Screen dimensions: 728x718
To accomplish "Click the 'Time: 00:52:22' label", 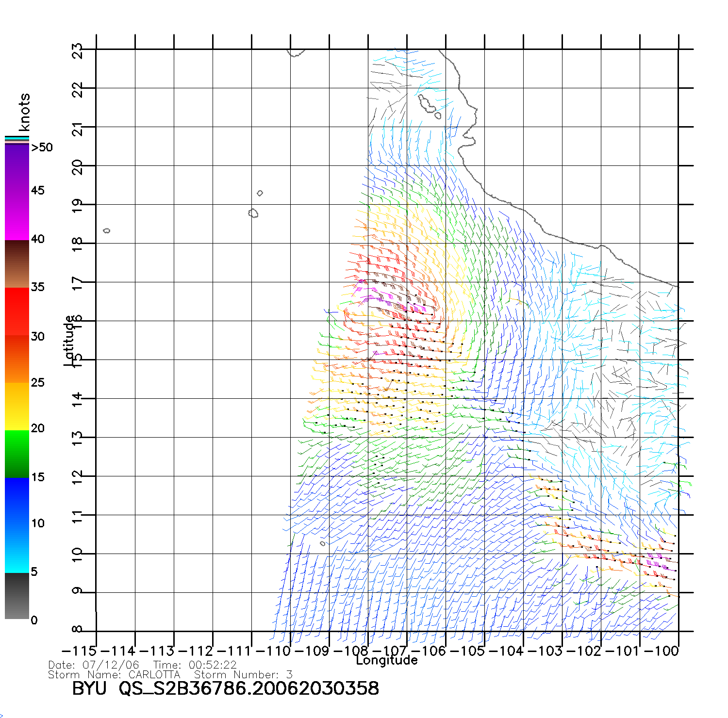I will [195, 665].
